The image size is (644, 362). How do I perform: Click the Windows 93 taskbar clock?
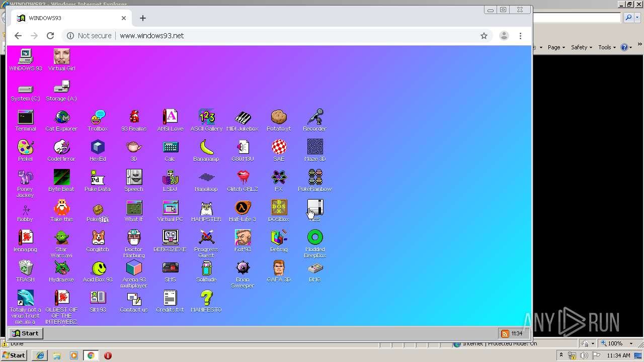[517, 334]
